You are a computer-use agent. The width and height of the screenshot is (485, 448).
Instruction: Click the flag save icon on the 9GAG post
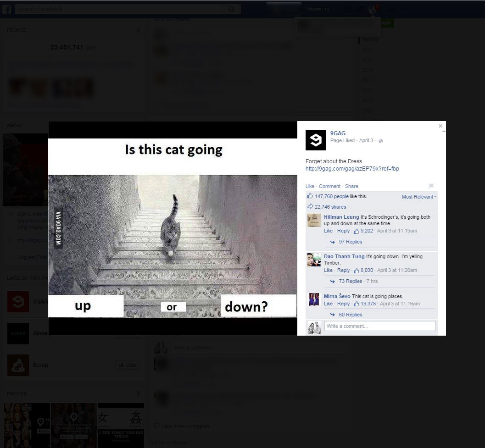(x=430, y=186)
